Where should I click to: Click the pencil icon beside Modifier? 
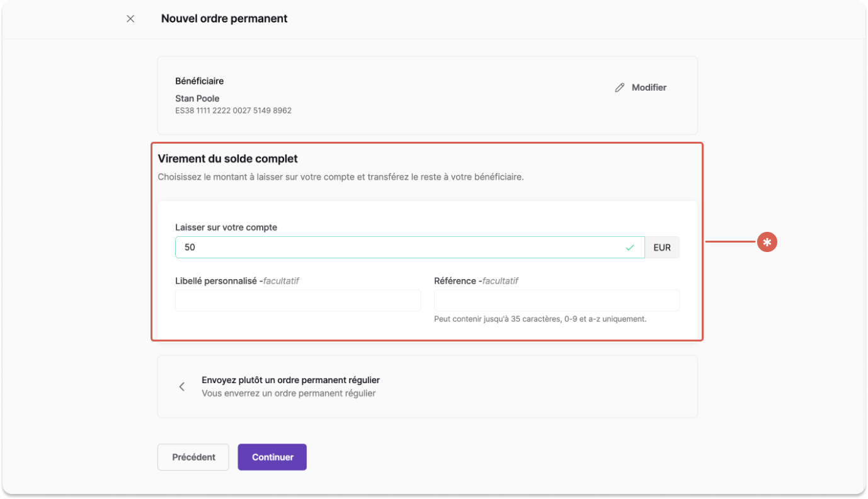[x=620, y=88]
